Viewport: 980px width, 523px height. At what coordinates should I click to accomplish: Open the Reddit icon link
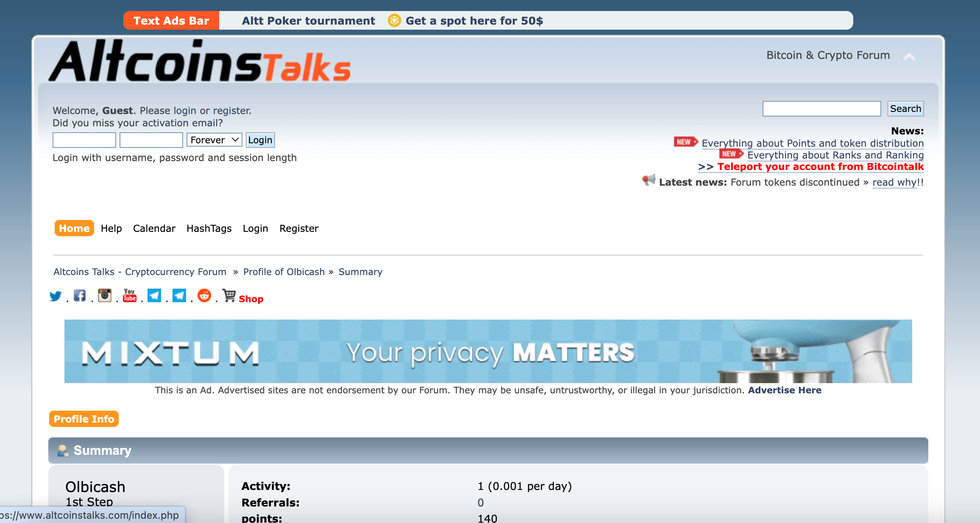204,295
